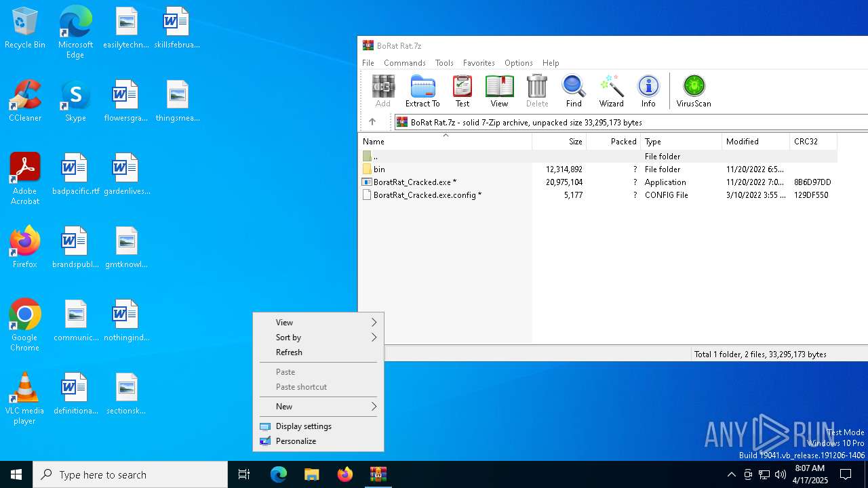Select the flowersgra... Word document
The width and height of the screenshot is (868, 488).
(x=126, y=101)
